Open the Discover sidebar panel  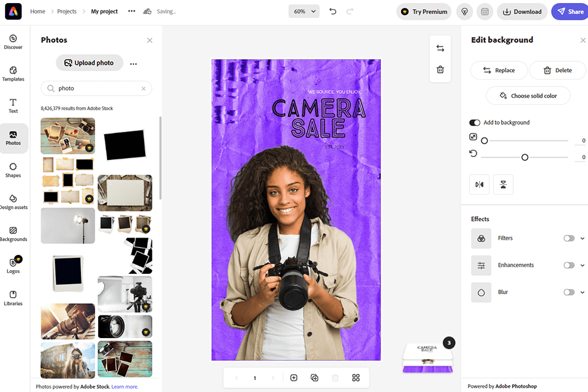13,42
